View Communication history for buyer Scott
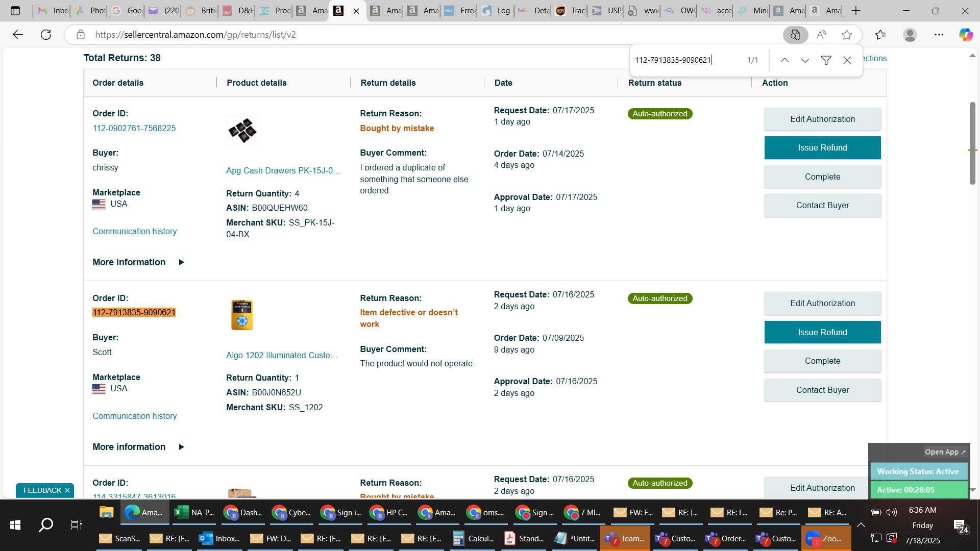The height and width of the screenshot is (551, 980). tap(135, 416)
